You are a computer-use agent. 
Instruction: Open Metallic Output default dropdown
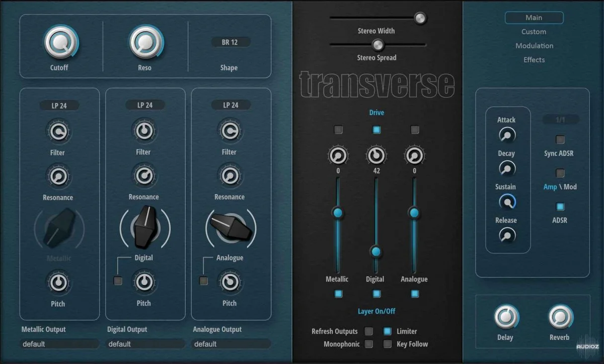[x=60, y=344]
